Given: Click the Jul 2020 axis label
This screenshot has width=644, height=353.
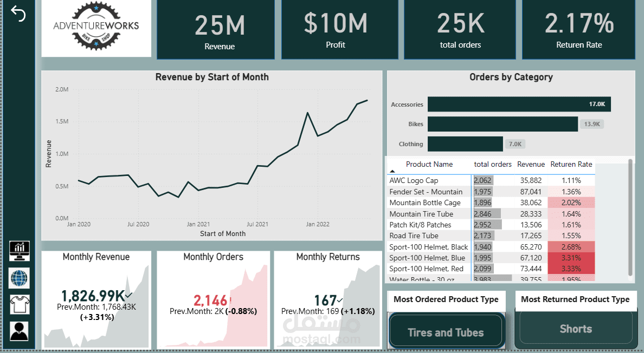Looking at the screenshot, I should (x=138, y=224).
